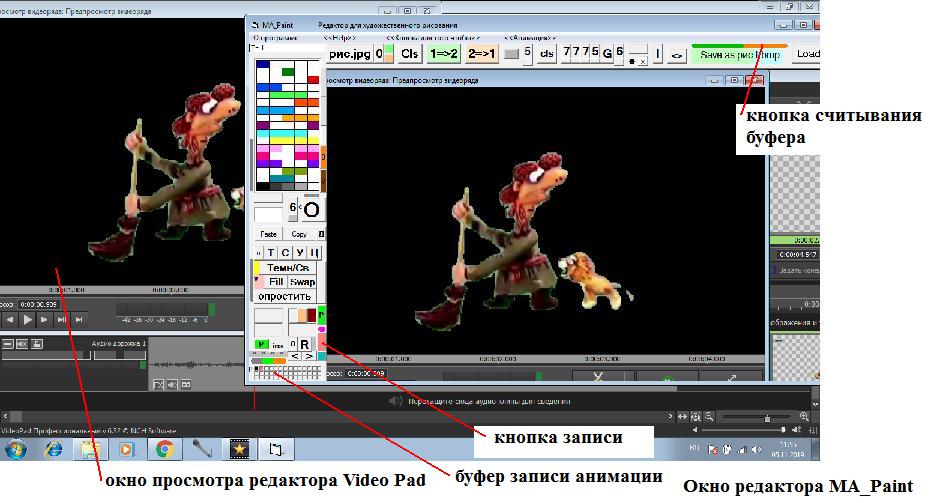Click the green P button above the pink record button
Image resolution: width=933 pixels, height=503 pixels.
click(321, 314)
